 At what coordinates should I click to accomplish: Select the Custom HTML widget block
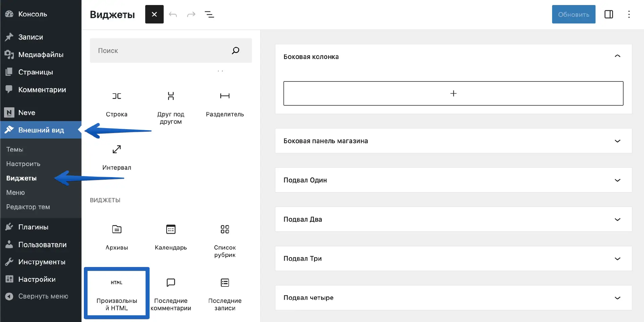(116, 293)
